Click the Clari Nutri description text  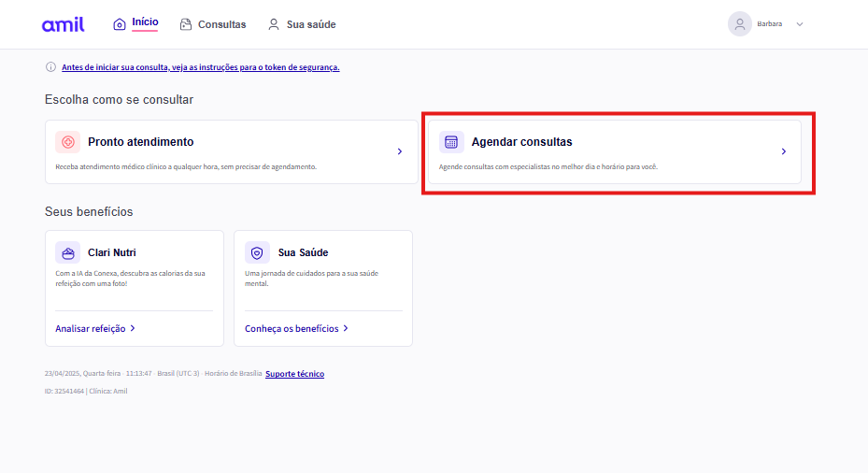pos(130,278)
